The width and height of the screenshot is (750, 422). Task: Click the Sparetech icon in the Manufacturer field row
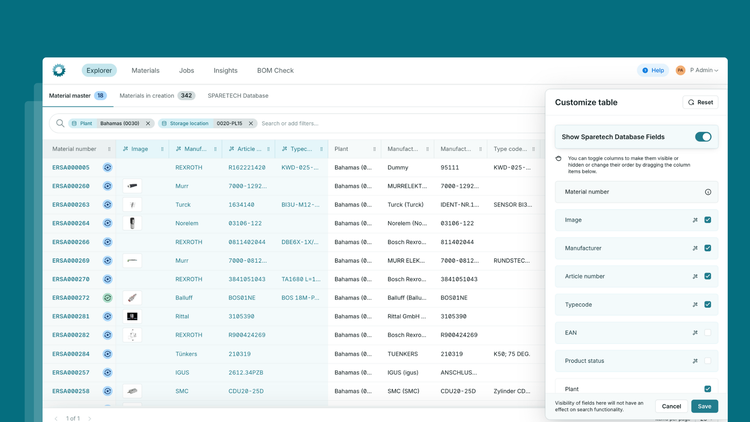(695, 248)
